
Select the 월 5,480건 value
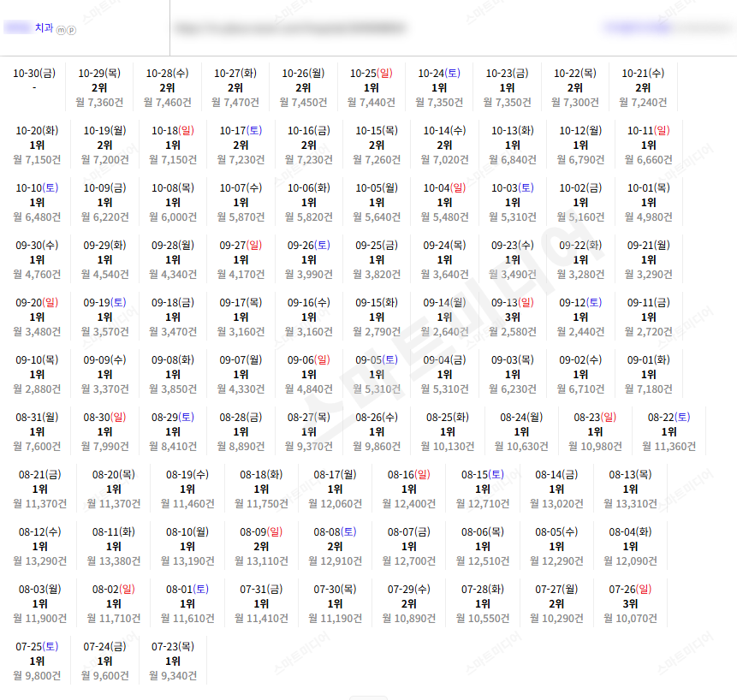coord(444,217)
